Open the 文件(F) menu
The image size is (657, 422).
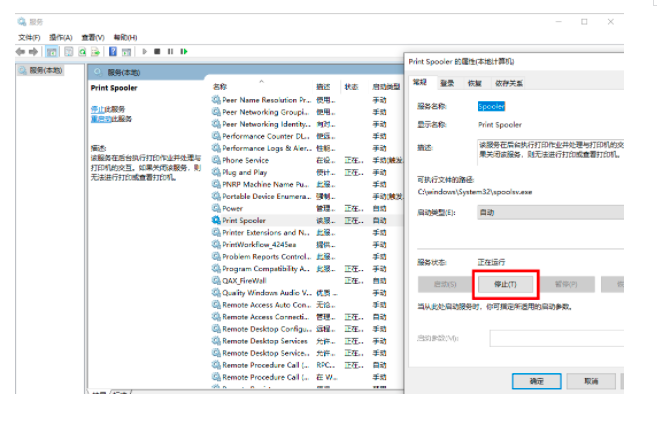29,36
